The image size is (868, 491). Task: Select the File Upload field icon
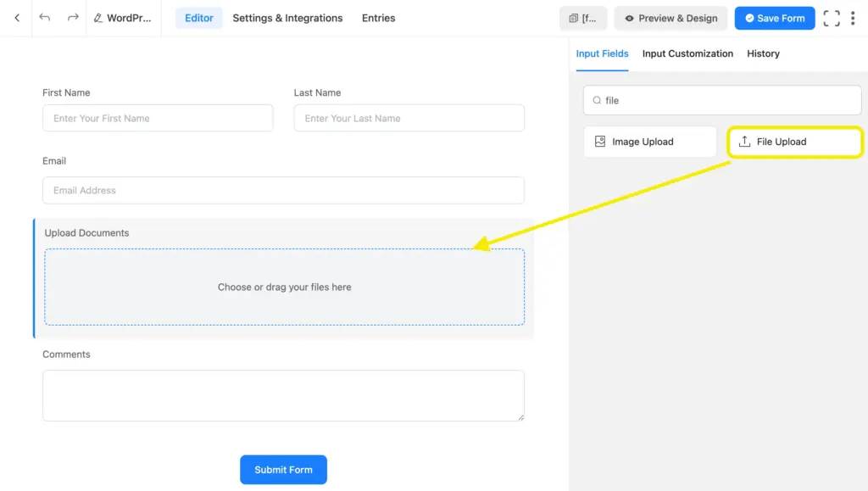(742, 142)
